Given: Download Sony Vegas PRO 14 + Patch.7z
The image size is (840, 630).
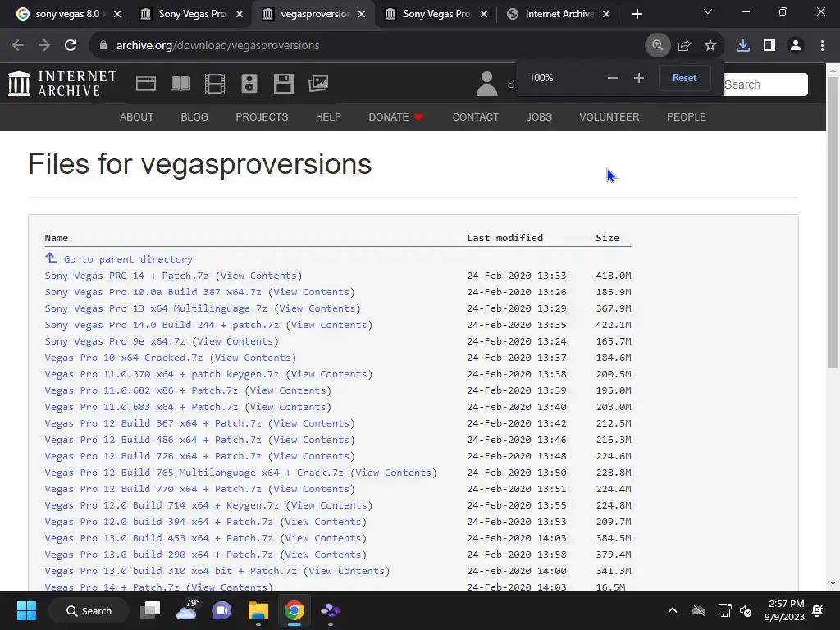Looking at the screenshot, I should point(126,276).
